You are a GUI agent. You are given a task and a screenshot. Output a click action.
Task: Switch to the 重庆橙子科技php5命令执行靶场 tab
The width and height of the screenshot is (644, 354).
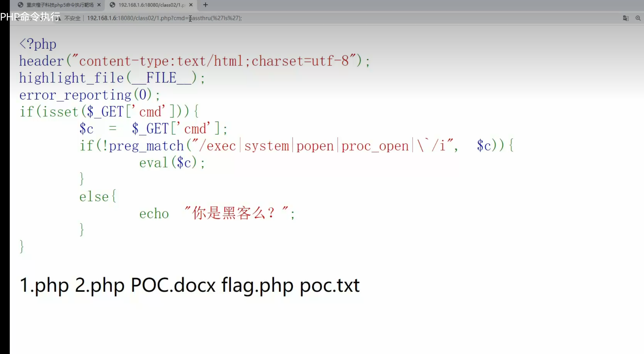(x=60, y=5)
